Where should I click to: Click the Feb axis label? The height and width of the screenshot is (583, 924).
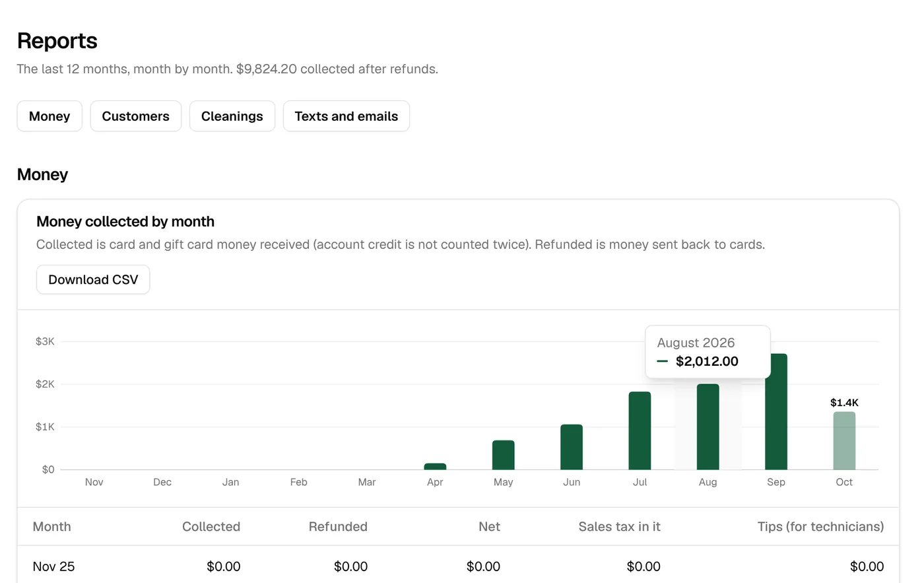[298, 482]
